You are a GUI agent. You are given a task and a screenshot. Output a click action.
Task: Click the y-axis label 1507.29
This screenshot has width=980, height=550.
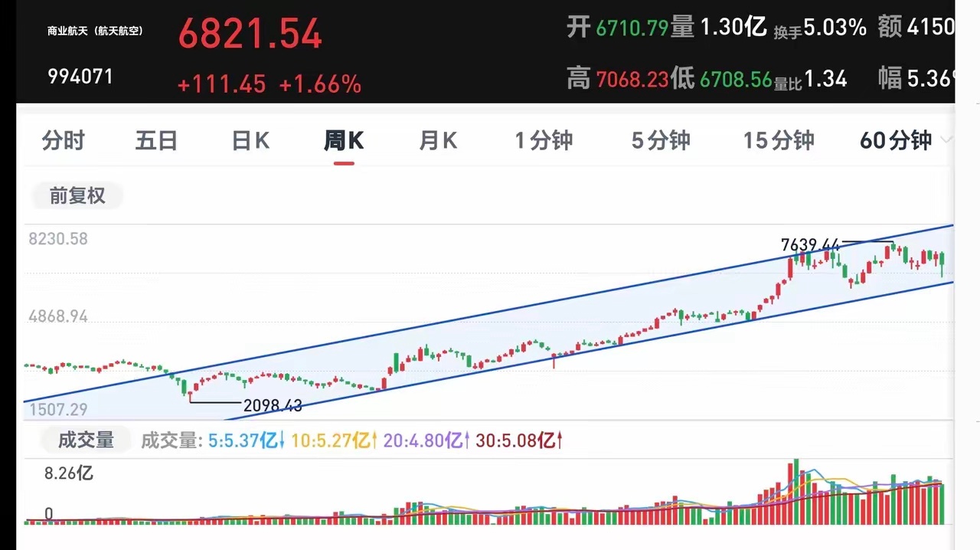58,410
